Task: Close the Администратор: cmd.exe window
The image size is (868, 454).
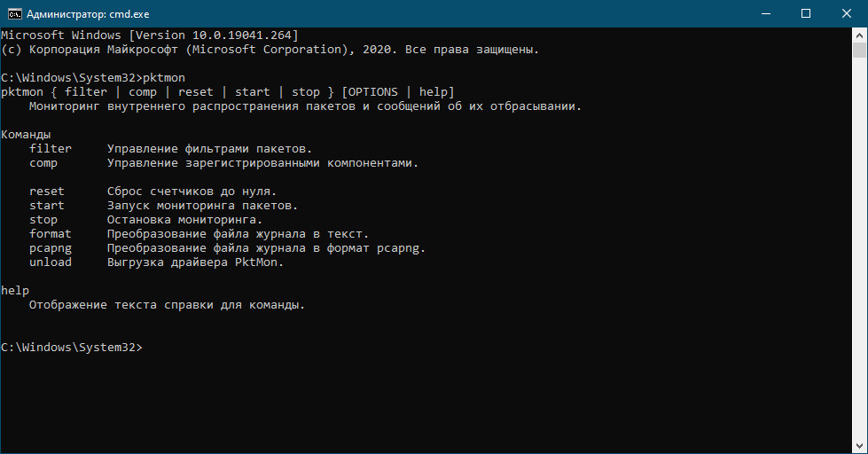Action: pos(847,14)
